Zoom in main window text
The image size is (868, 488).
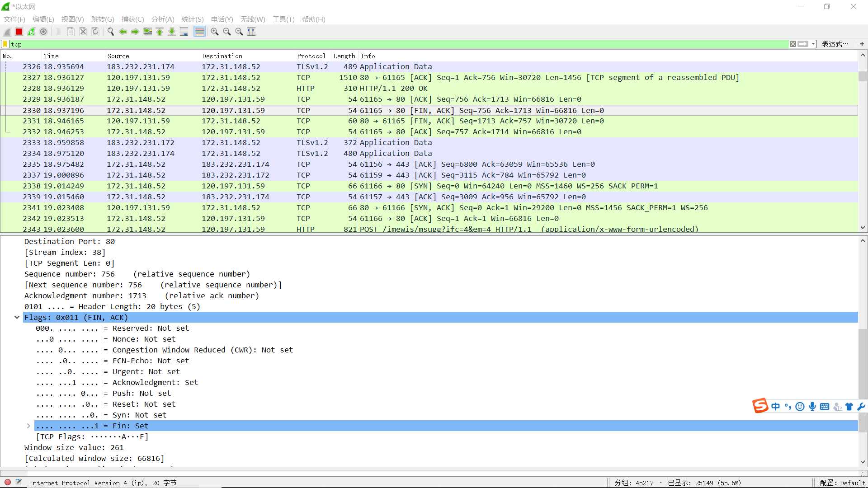tap(215, 32)
